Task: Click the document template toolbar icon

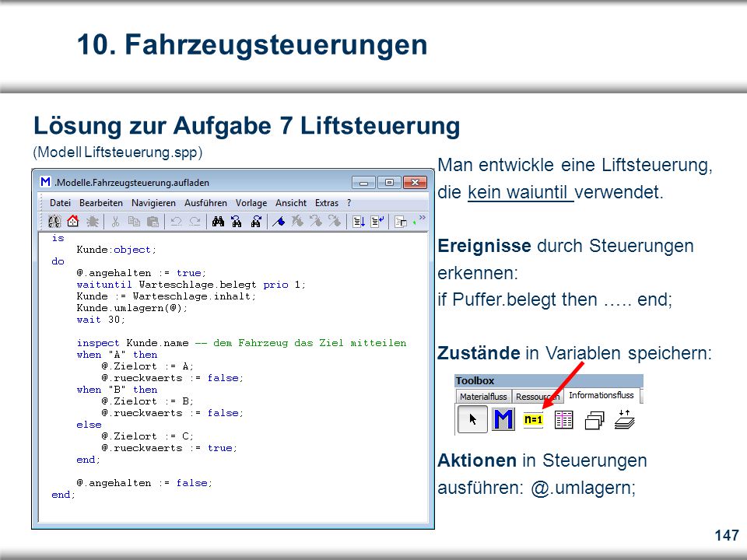Action: (401, 222)
